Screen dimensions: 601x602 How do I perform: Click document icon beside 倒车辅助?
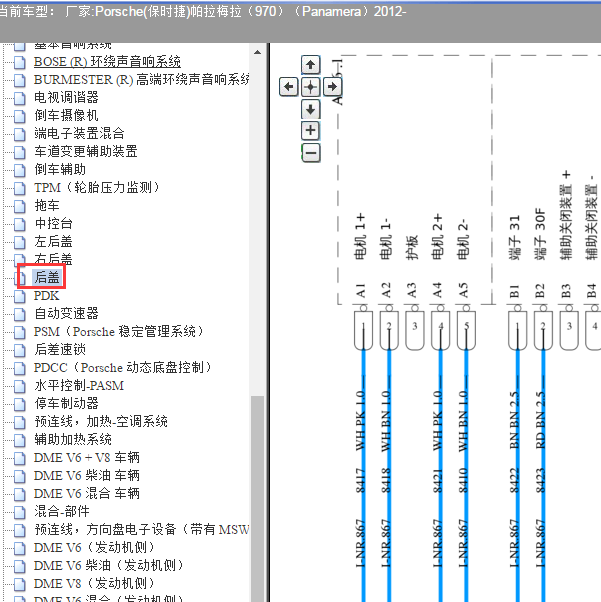pos(20,170)
